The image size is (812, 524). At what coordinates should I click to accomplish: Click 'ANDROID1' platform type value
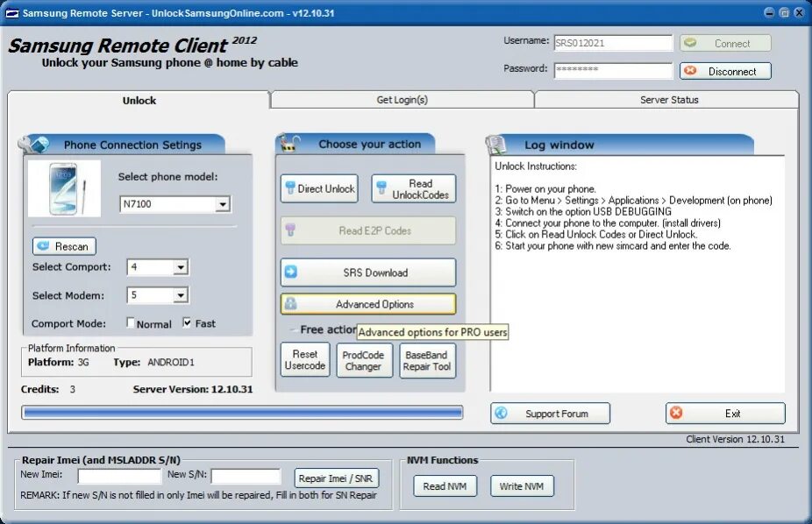click(171, 362)
